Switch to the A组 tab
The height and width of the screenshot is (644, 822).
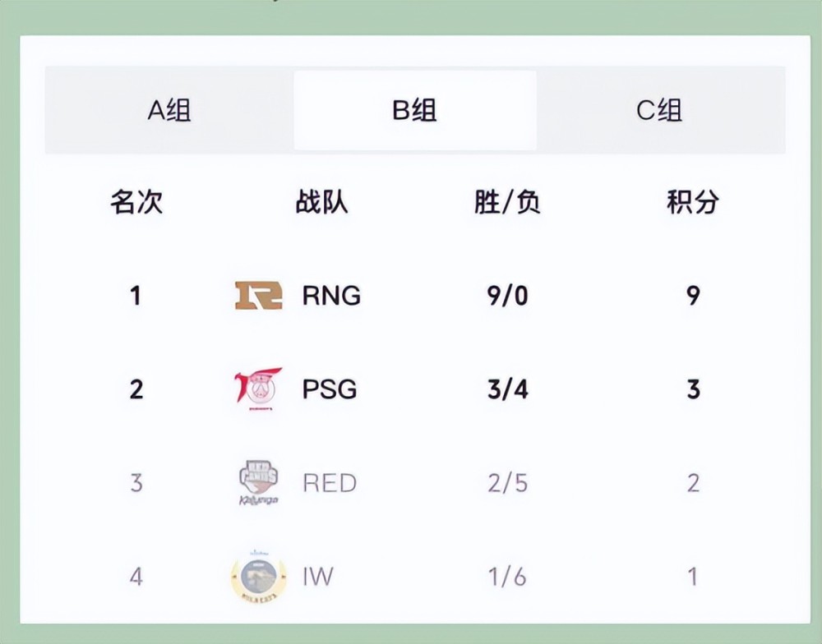(x=169, y=111)
